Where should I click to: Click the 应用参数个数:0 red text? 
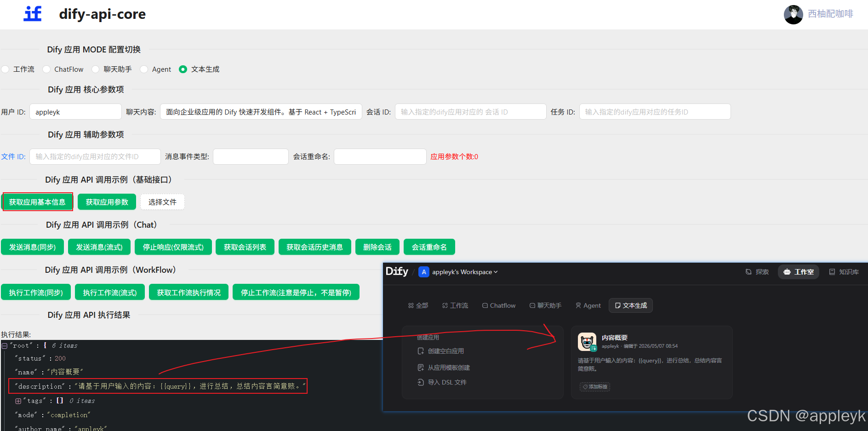454,156
